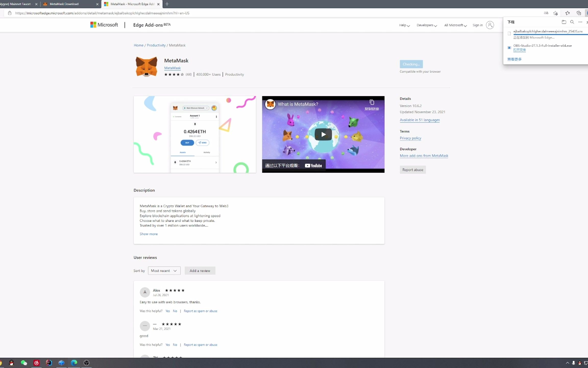Viewport: 588px width, 368px height.
Task: Open the Privacy policy link
Action: [x=410, y=138]
